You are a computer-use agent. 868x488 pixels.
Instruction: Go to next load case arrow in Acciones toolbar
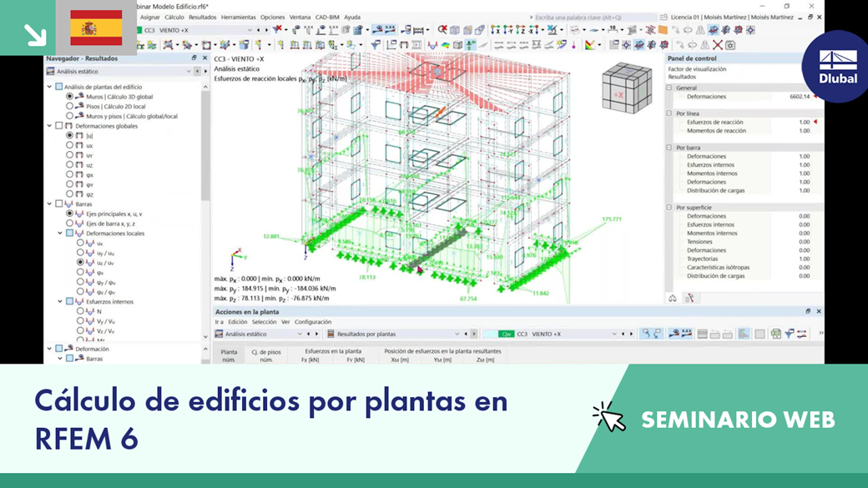pos(631,334)
